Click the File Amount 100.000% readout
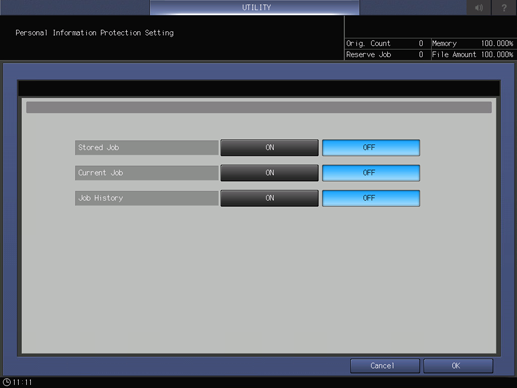This screenshot has width=517, height=388. [473, 55]
